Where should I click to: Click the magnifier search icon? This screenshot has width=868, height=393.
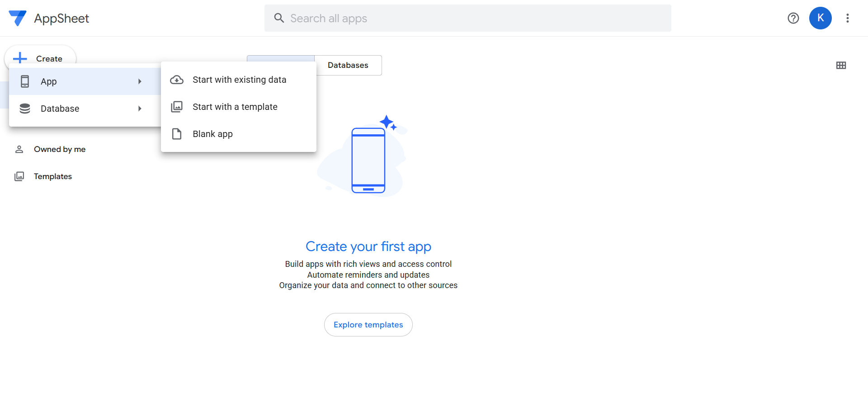pyautogui.click(x=279, y=18)
